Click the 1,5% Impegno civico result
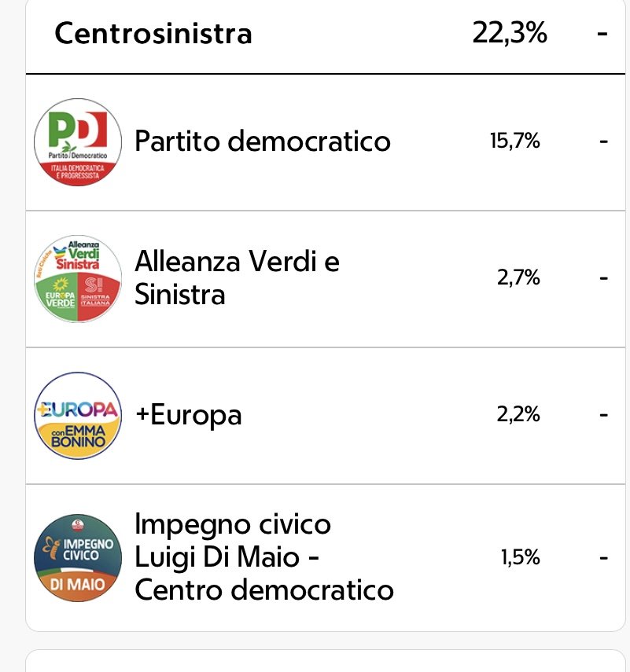 (x=520, y=557)
